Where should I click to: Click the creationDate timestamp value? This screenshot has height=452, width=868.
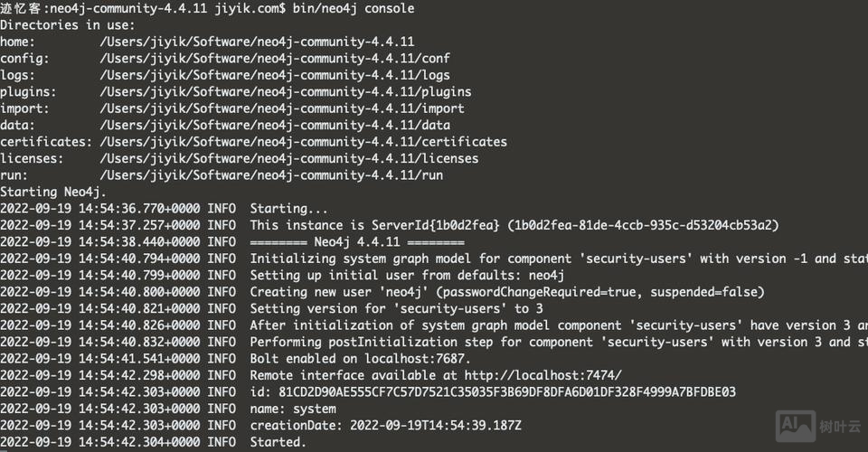(x=435, y=426)
